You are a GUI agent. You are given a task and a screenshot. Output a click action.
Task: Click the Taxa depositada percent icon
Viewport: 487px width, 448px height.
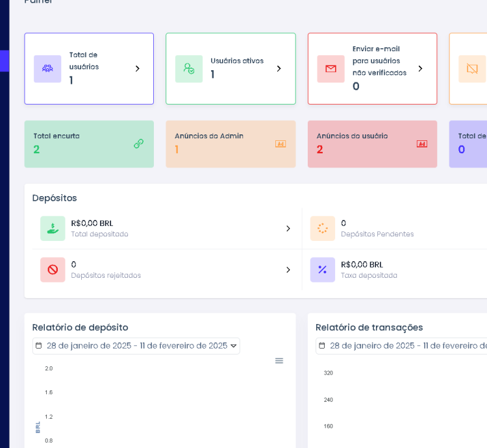[x=323, y=269]
